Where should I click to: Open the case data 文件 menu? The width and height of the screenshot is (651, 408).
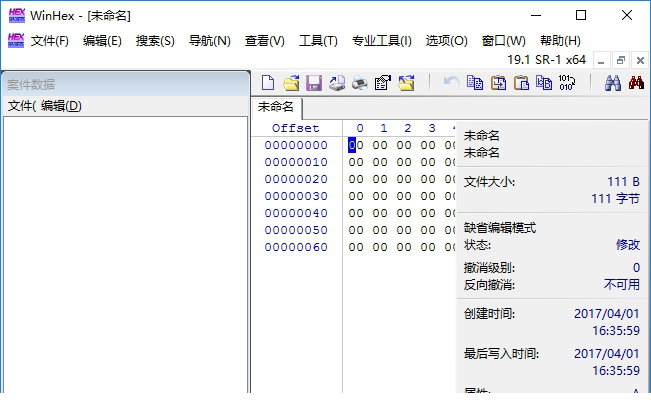click(24, 106)
